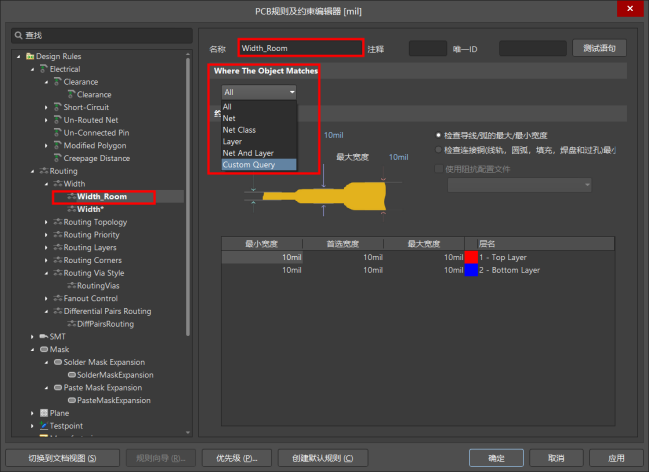Select the 检查连接铜 radio option
This screenshot has width=649, height=473.
[438, 150]
